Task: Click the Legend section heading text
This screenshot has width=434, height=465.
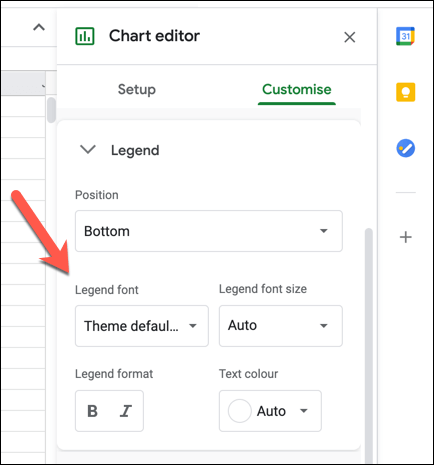Action: coord(135,150)
